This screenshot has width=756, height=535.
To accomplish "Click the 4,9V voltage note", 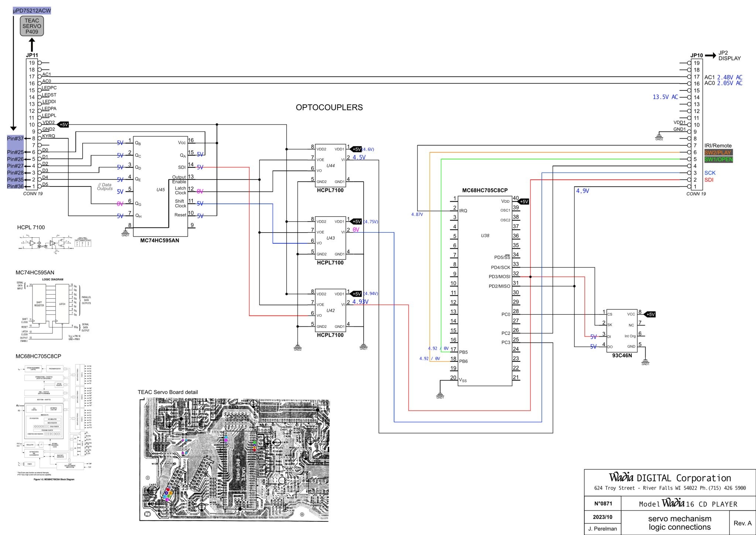I will click(583, 191).
